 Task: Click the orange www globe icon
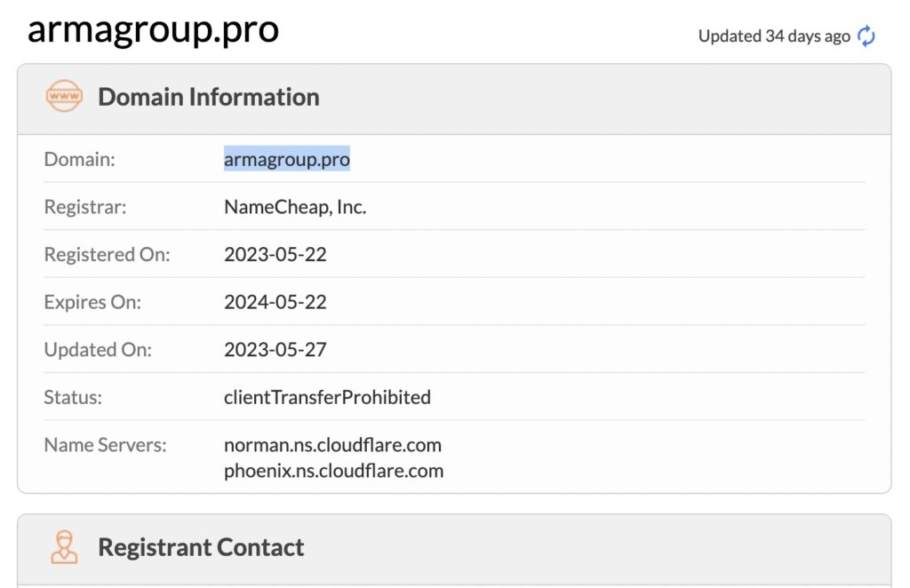click(64, 96)
